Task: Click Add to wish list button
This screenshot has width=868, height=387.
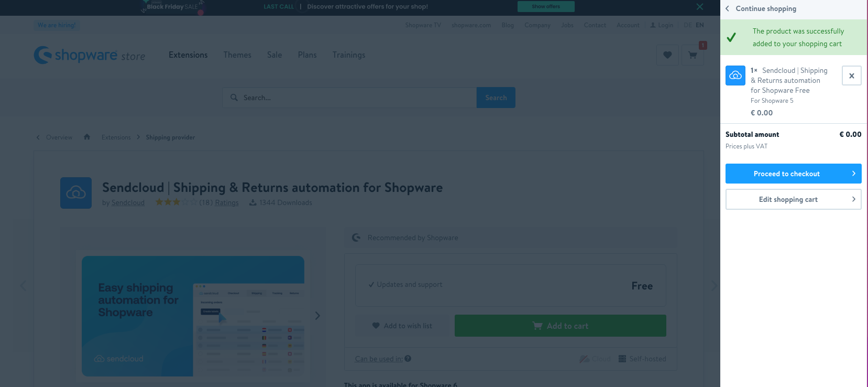Action: (x=402, y=326)
